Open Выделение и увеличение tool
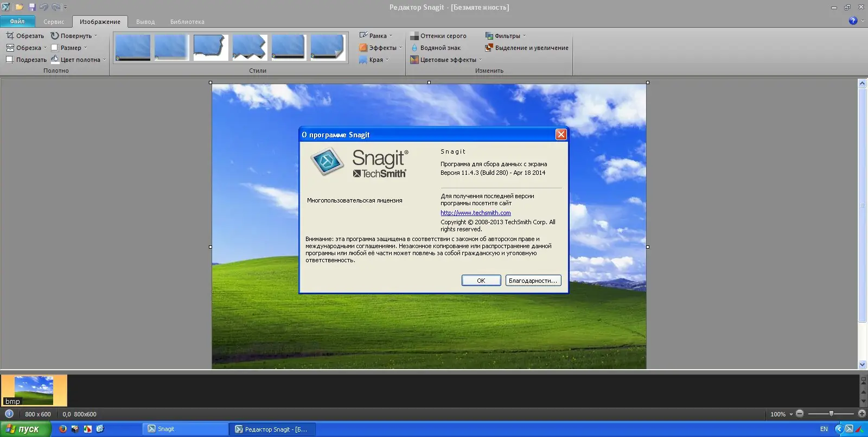868x437 pixels. [526, 48]
